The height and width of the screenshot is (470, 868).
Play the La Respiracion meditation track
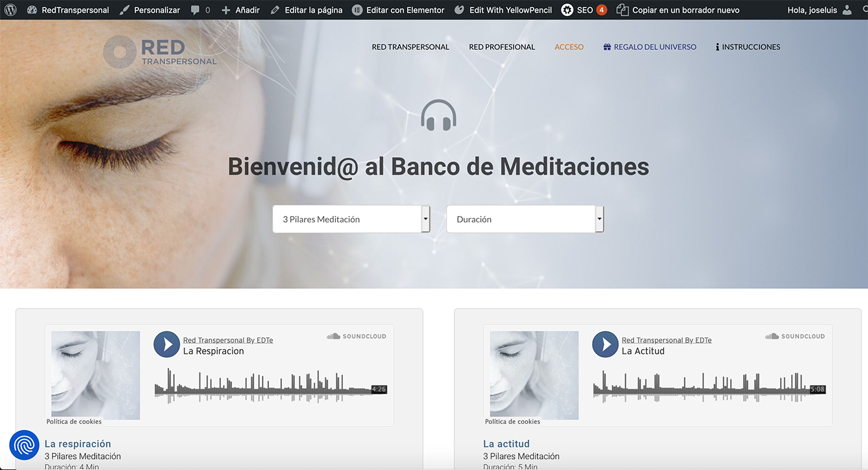click(167, 344)
